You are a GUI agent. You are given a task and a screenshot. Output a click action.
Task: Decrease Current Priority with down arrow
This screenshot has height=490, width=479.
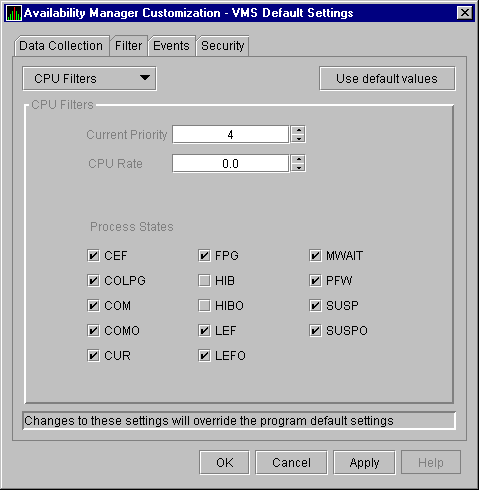pos(298,139)
